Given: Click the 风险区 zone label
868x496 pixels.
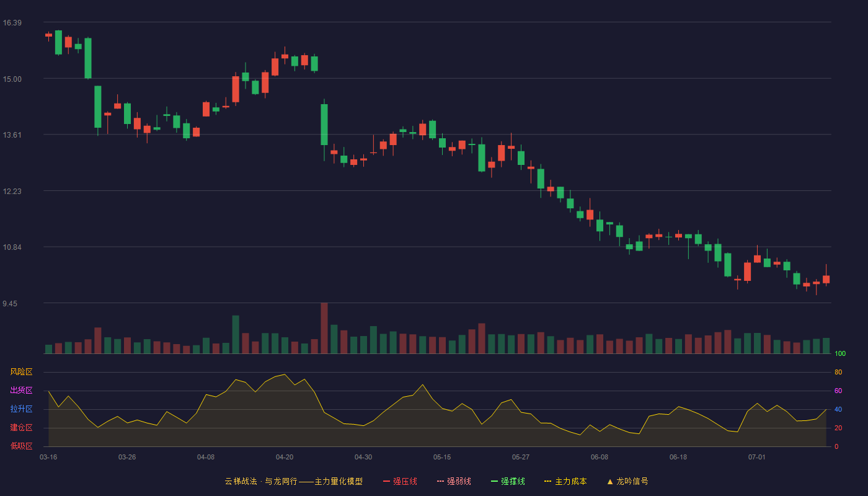Looking at the screenshot, I should coord(21,372).
